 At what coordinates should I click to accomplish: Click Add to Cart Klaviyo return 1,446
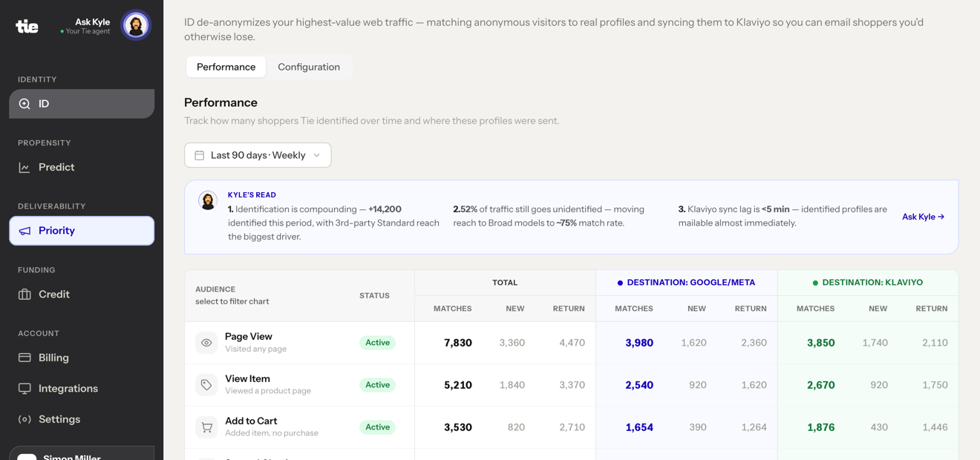[935, 427]
